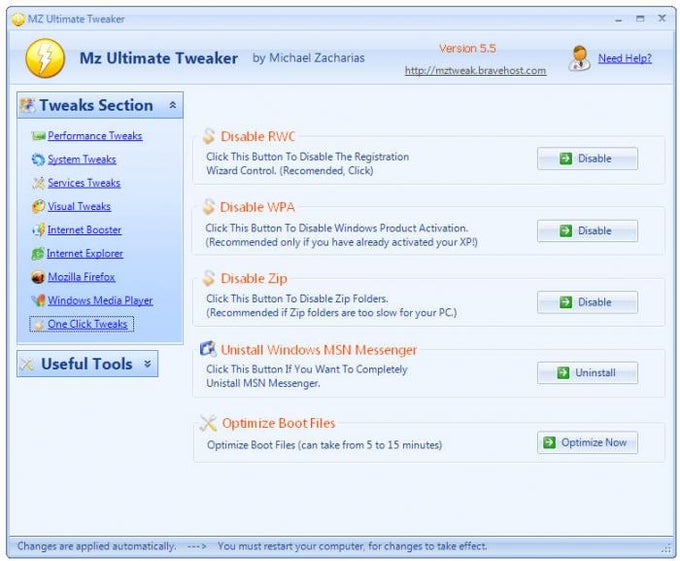
Task: Click the Internet Explorer sidebar icon
Action: (38, 254)
